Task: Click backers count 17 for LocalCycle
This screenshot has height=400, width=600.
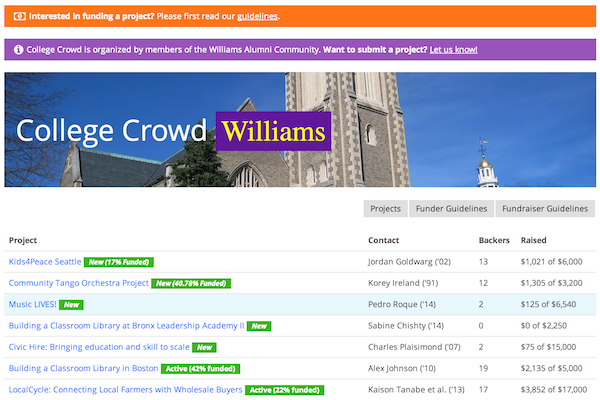Action: click(483, 390)
